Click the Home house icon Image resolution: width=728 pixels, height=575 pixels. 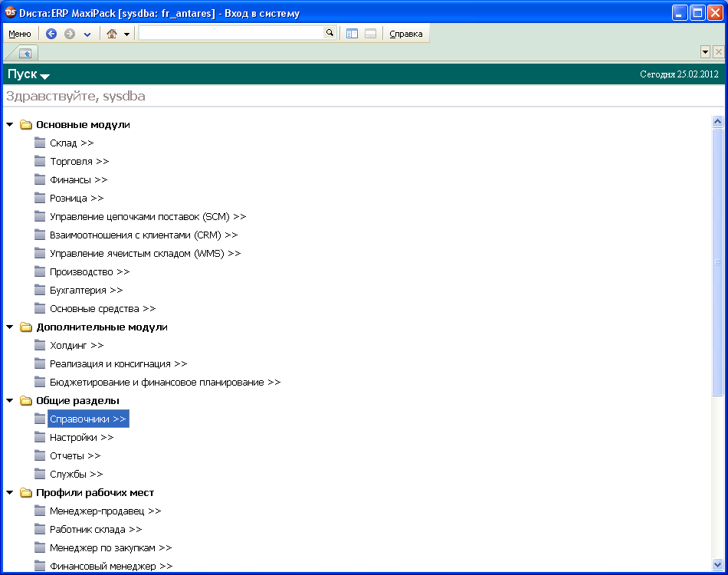pos(112,34)
